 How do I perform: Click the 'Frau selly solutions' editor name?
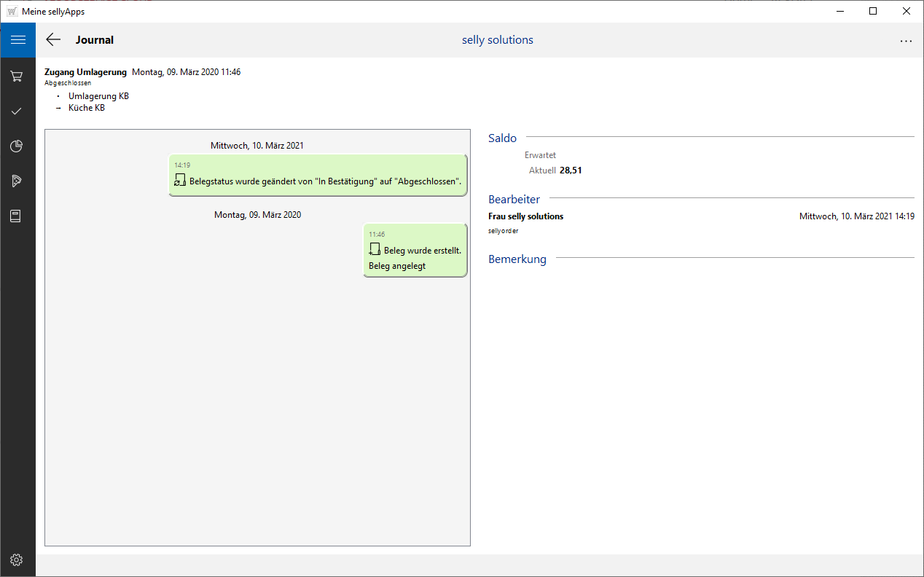[x=525, y=216]
